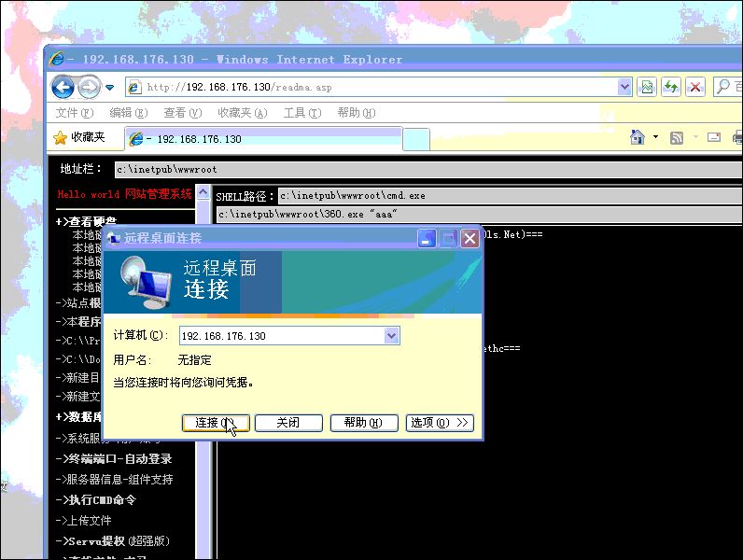Open the 上传文件 link

[x=83, y=521]
